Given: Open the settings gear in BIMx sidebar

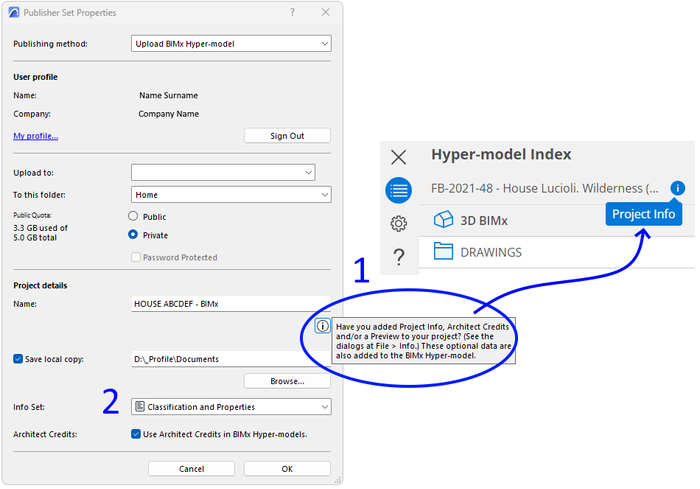Looking at the screenshot, I should point(399,223).
